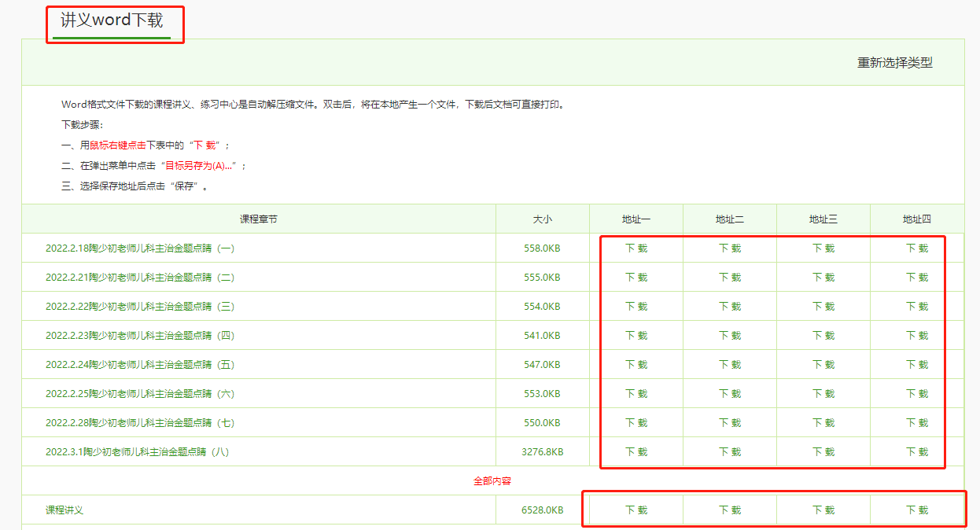Image resolution: width=980 pixels, height=530 pixels.
Task: Click 重新选择类型 link
Action: (x=894, y=63)
